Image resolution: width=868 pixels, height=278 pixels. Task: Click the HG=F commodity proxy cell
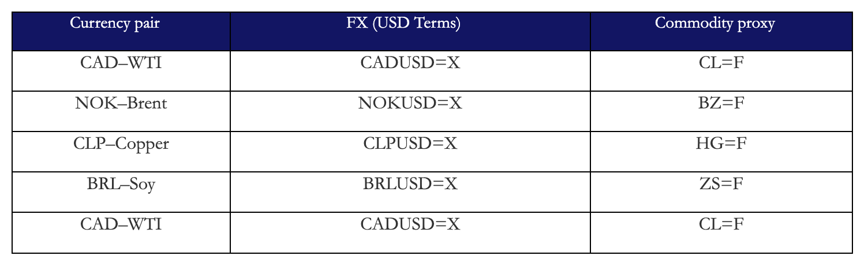point(720,144)
